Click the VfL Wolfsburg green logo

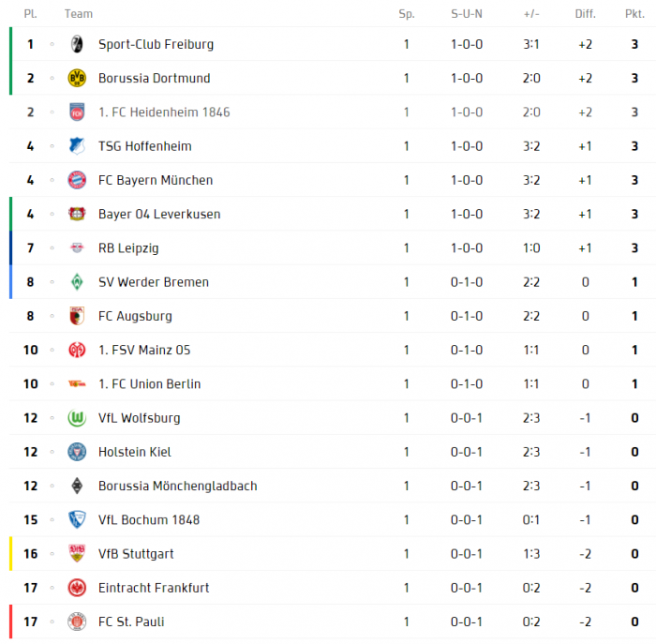pos(77,418)
